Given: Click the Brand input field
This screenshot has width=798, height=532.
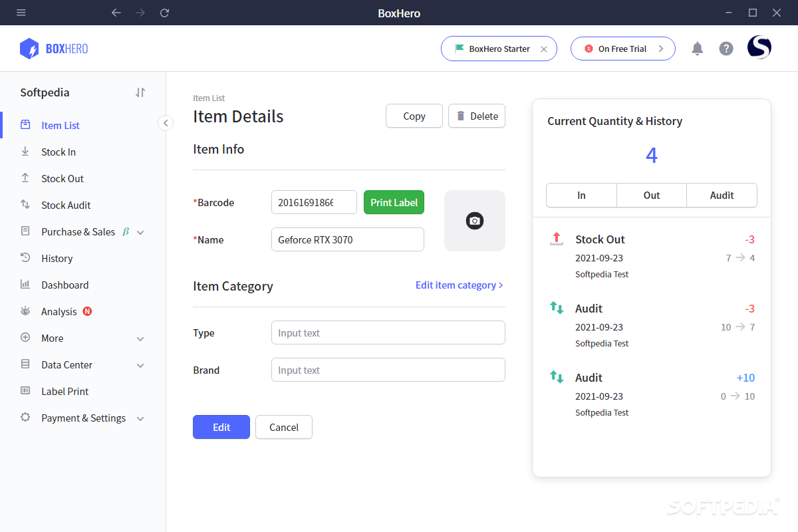Looking at the screenshot, I should click(x=388, y=370).
